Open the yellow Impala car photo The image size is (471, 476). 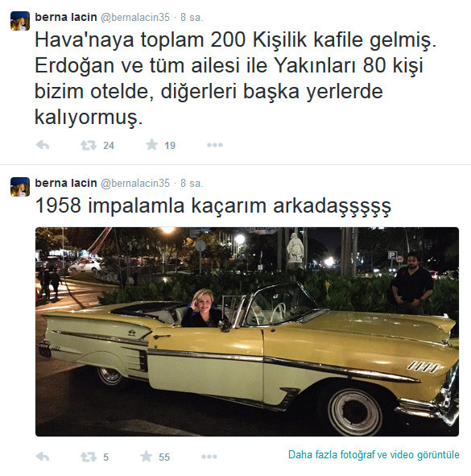coord(247,332)
